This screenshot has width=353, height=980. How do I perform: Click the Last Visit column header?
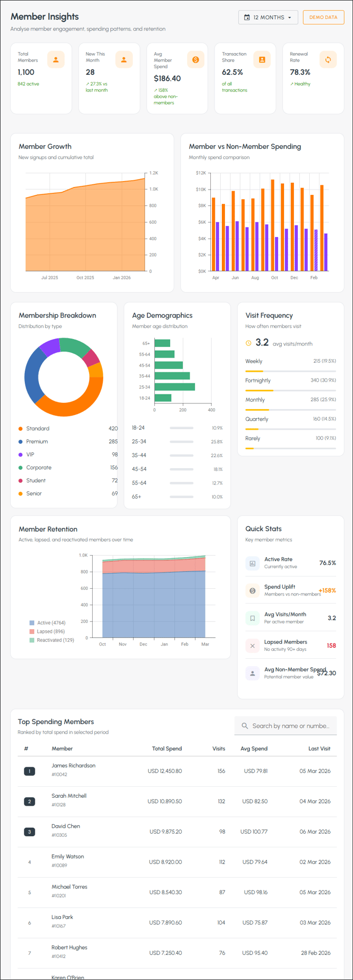319,748
